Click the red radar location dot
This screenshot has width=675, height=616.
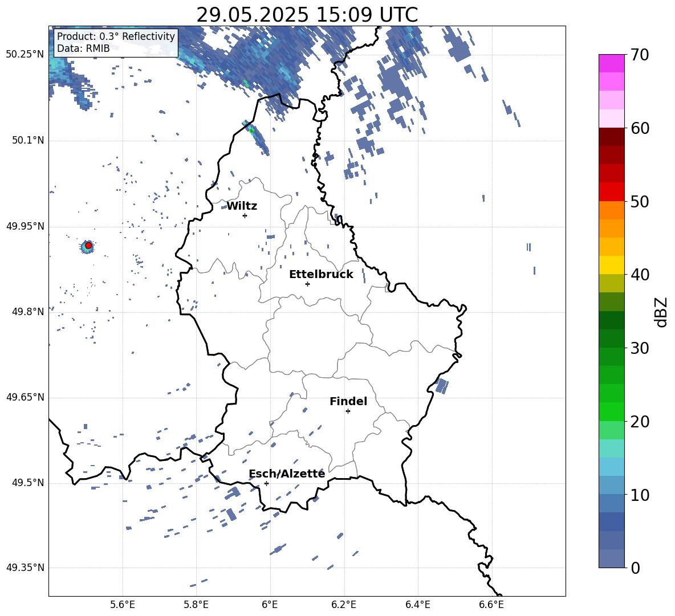point(88,246)
